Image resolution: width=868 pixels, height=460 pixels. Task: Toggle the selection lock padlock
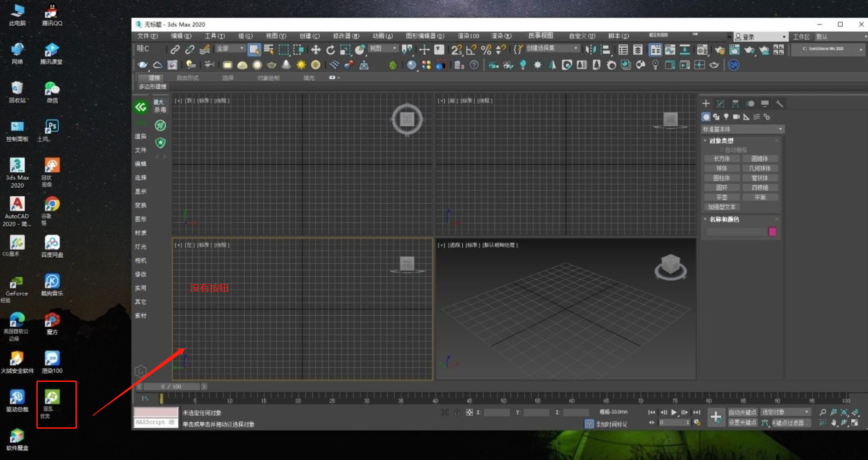pos(457,412)
